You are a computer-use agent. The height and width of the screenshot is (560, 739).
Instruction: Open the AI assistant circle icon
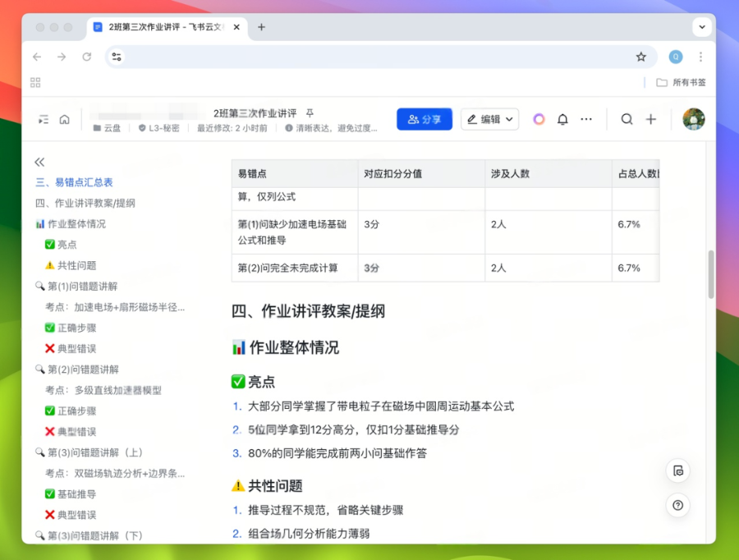point(539,119)
